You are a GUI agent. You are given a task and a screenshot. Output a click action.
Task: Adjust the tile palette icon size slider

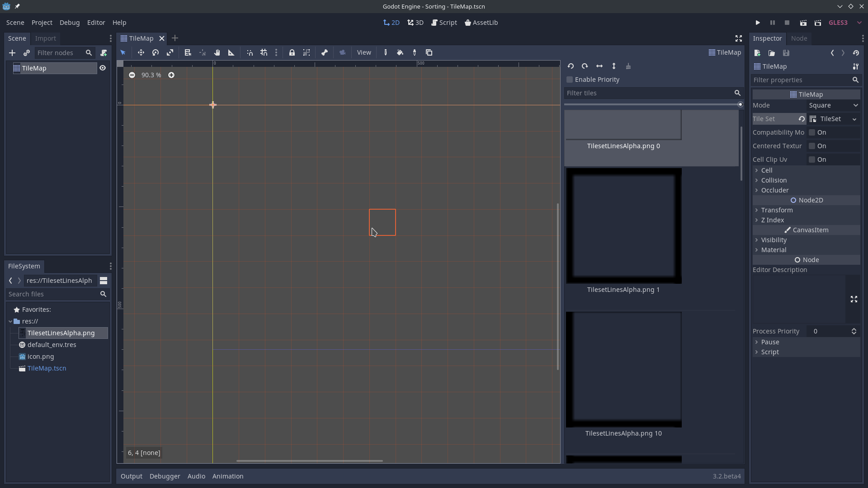653,104
